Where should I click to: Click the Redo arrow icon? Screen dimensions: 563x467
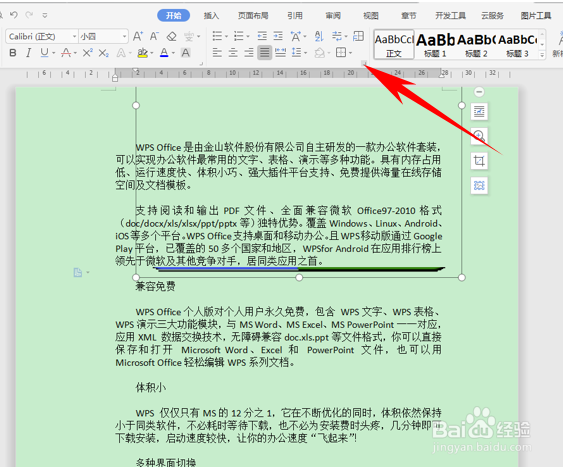(x=29, y=15)
